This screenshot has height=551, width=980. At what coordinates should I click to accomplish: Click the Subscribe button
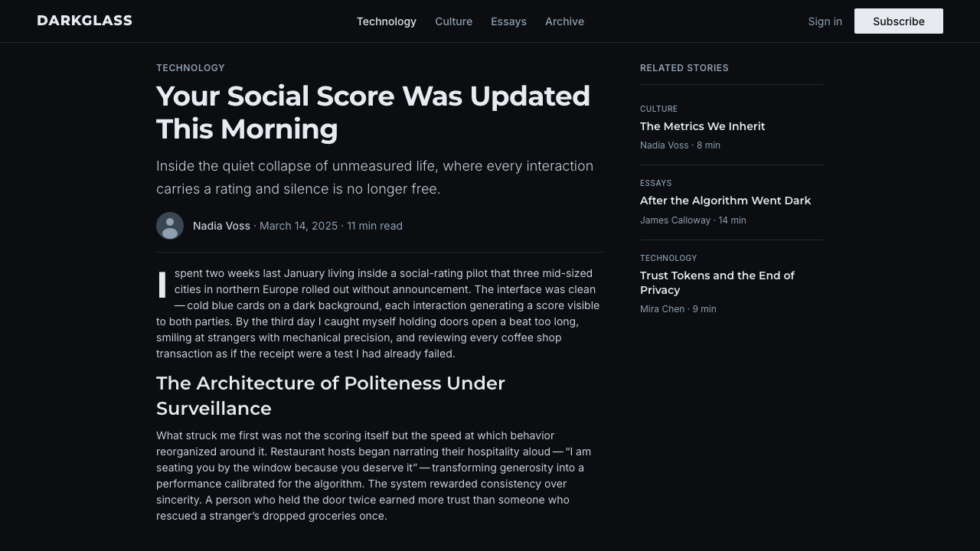[x=899, y=21]
